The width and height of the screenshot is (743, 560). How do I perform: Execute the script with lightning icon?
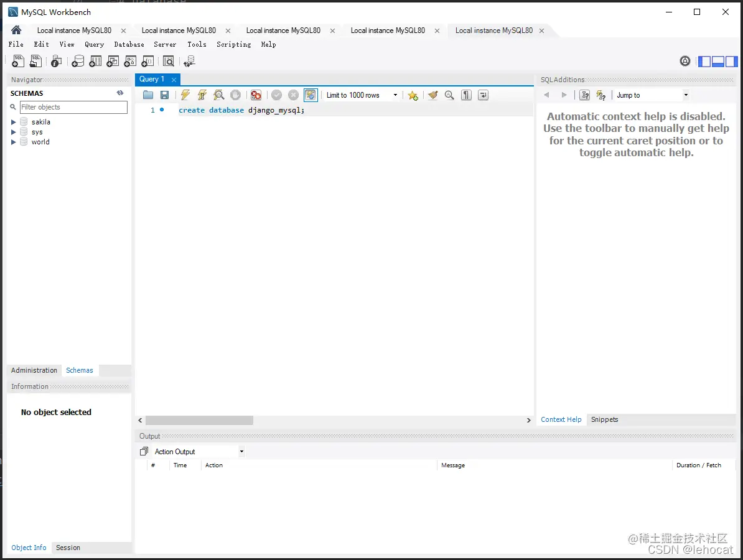[185, 95]
